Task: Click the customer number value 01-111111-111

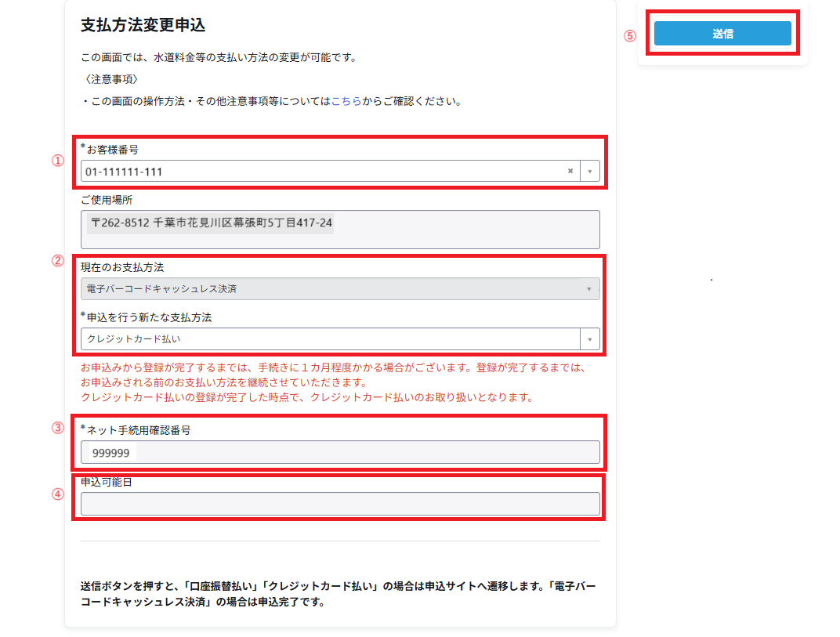Action: click(124, 172)
